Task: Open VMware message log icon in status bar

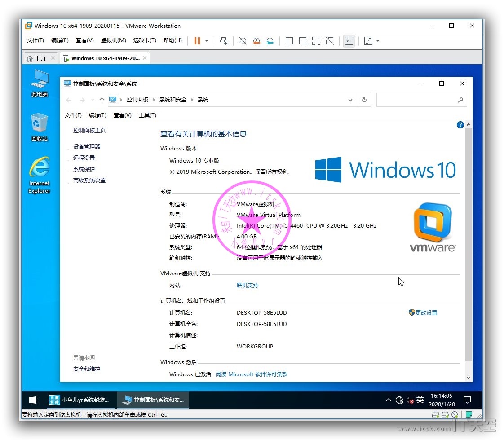Action: click(469, 414)
